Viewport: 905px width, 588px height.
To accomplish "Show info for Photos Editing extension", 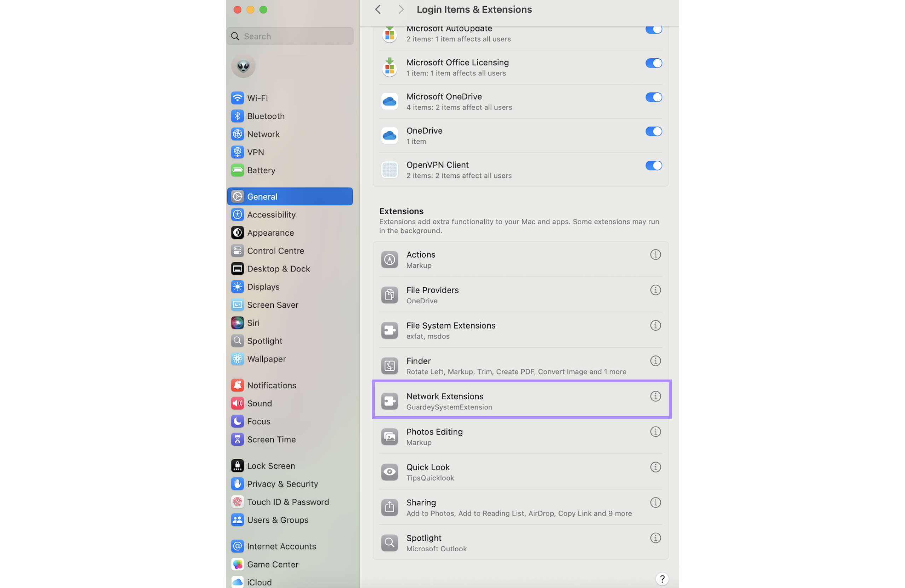I will coord(655,432).
